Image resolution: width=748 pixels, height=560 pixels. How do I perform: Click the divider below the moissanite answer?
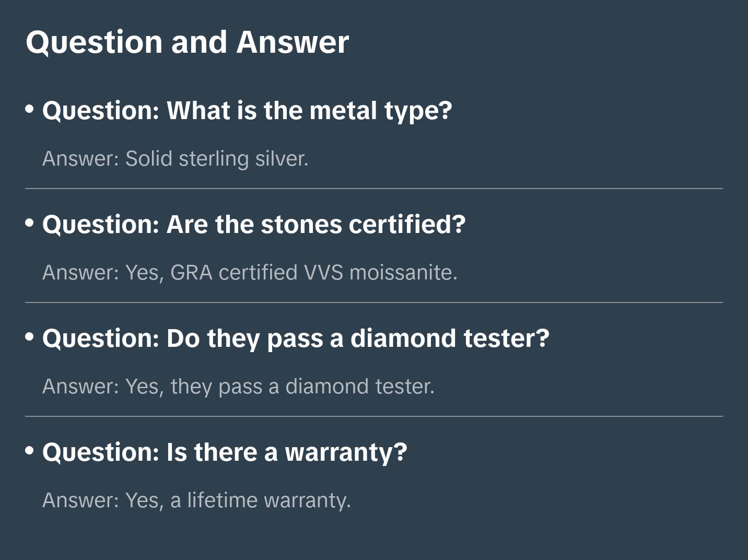pyautogui.click(x=374, y=302)
